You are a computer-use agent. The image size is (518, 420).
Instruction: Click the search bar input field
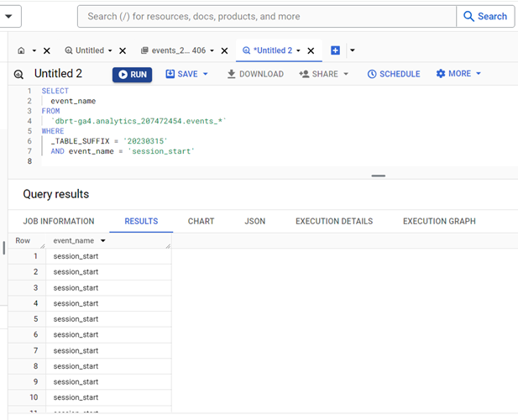(267, 16)
